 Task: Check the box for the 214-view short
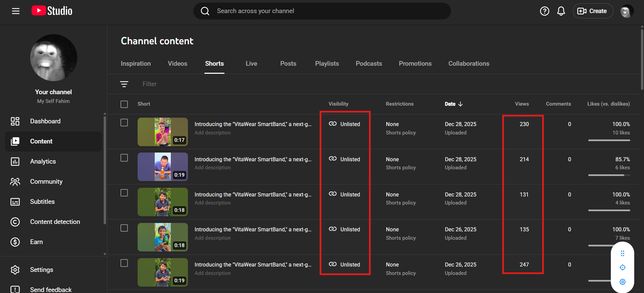[124, 158]
